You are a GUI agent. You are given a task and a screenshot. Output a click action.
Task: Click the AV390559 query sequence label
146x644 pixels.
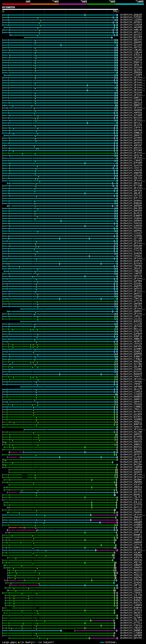[x=8, y=8]
